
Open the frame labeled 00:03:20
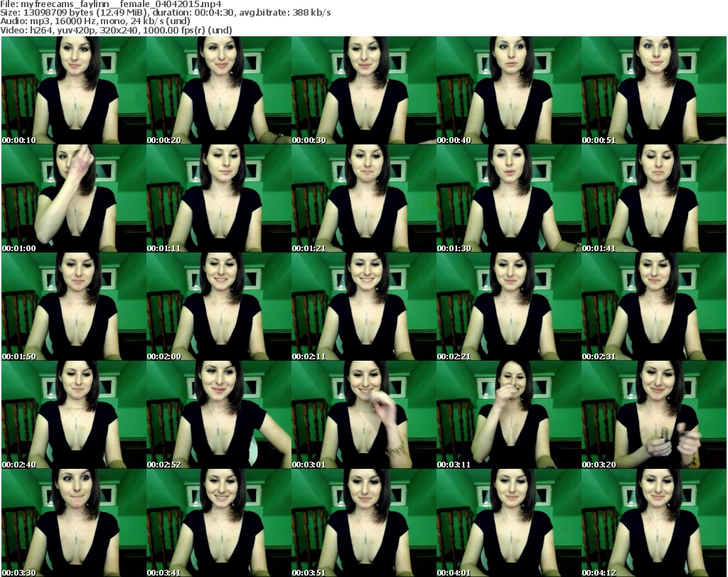(x=653, y=415)
